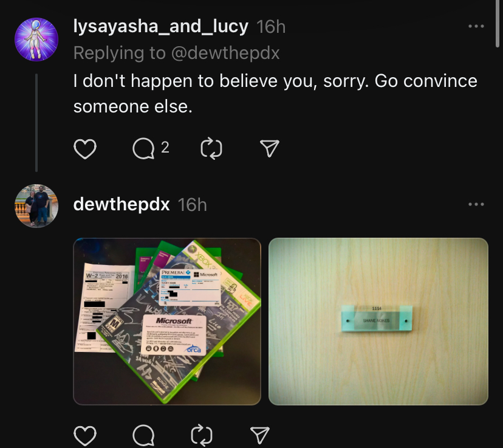Visit the dewthepdx username link
The image size is (503, 448).
click(x=121, y=204)
